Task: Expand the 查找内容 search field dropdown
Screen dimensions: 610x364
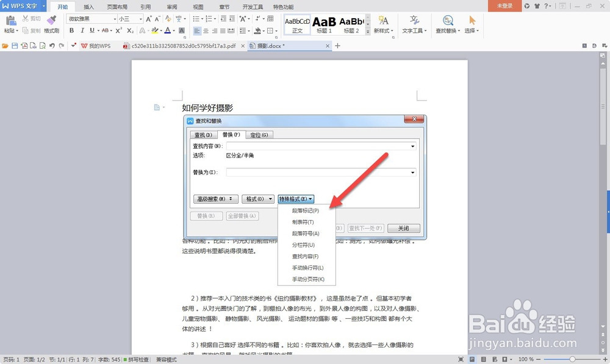Action: (412, 146)
